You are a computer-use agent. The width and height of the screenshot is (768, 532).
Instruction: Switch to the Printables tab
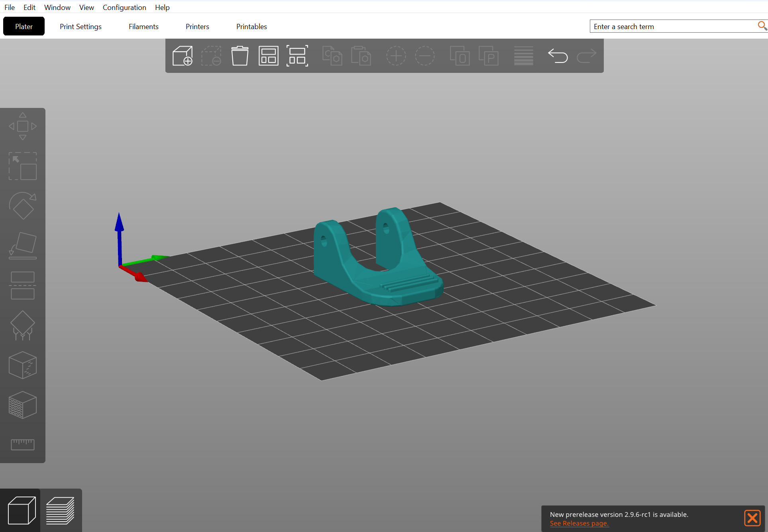pos(251,26)
